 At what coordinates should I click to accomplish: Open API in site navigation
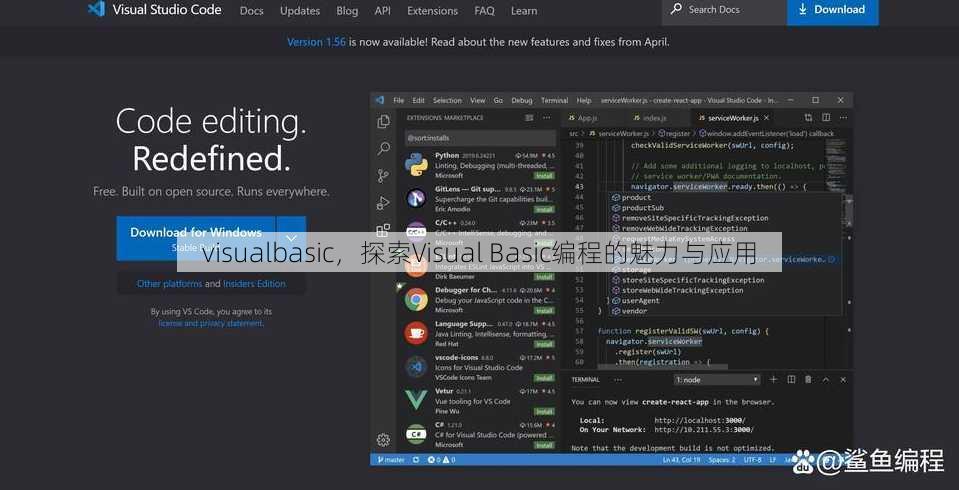tap(383, 10)
